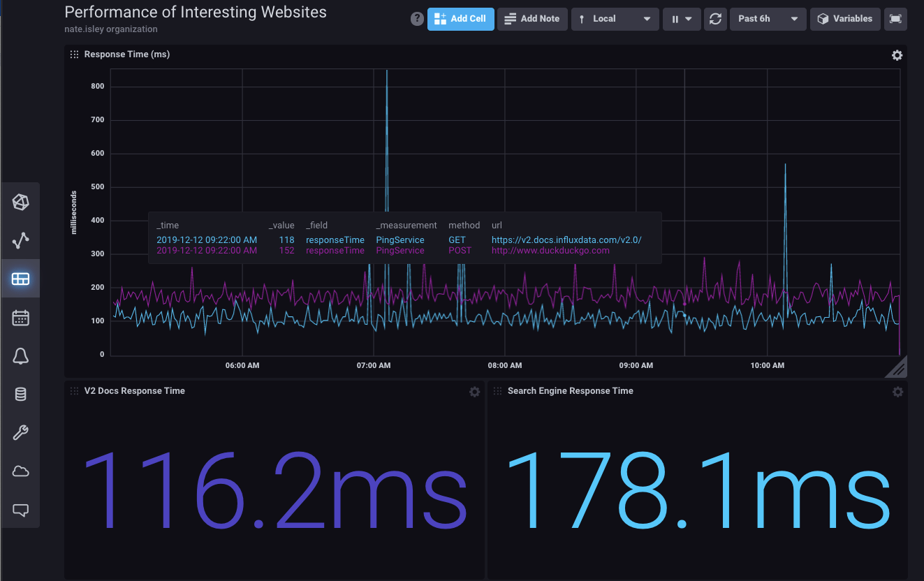Click the Add Cell button
This screenshot has height=581, width=924.
[x=460, y=19]
